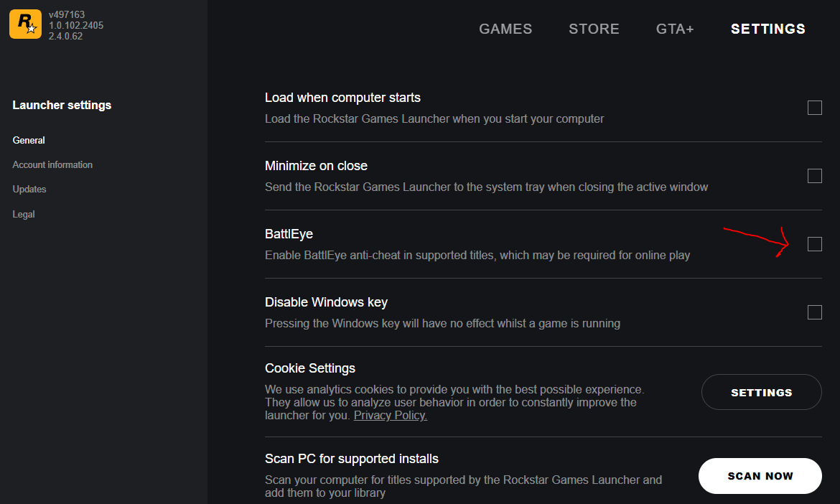Select the SETTINGS tab
Image resolution: width=840 pixels, height=504 pixels.
pyautogui.click(x=767, y=29)
